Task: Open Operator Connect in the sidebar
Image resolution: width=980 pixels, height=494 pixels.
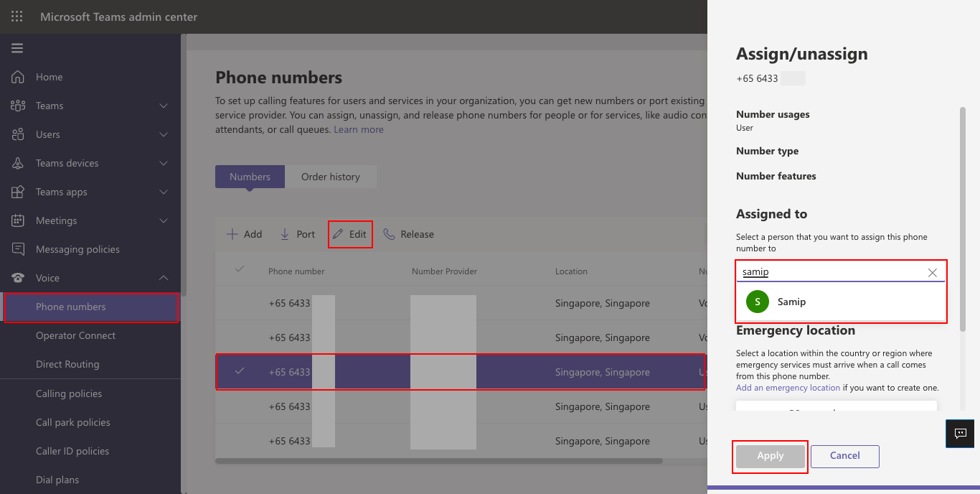Action: tap(75, 335)
